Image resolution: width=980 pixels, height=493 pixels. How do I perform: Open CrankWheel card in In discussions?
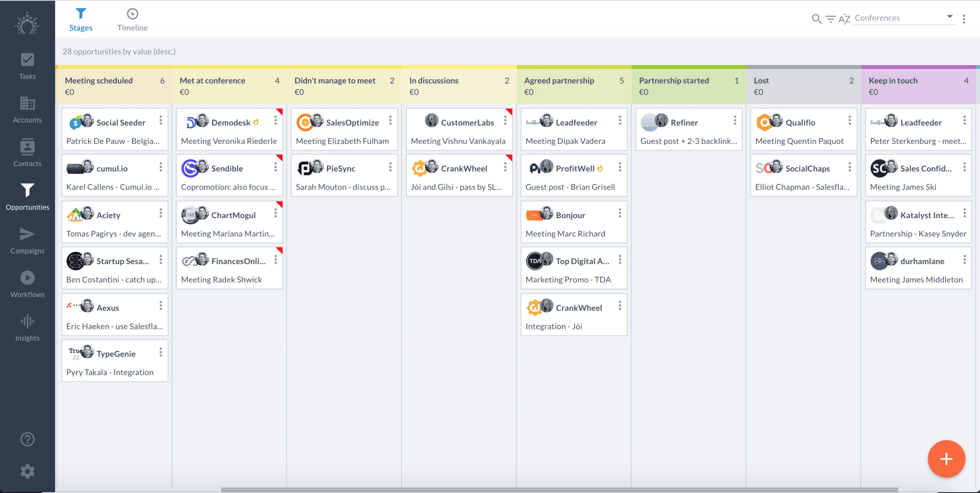(459, 176)
